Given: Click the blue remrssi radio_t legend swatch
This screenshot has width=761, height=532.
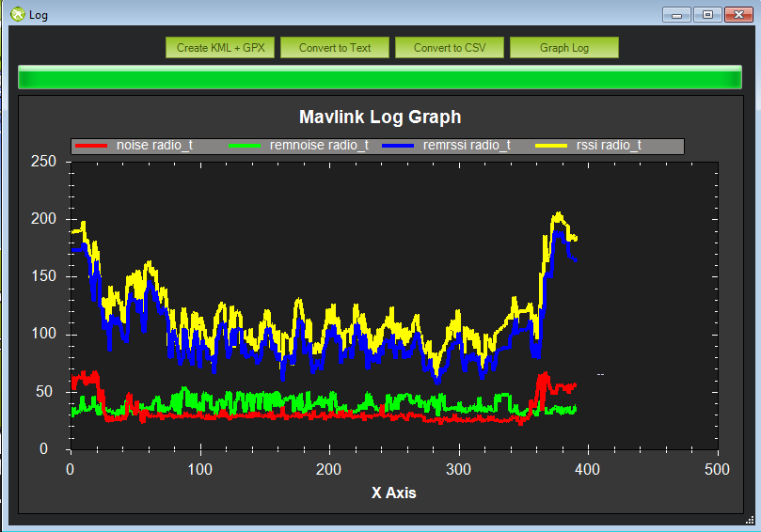Looking at the screenshot, I should click(x=399, y=146).
